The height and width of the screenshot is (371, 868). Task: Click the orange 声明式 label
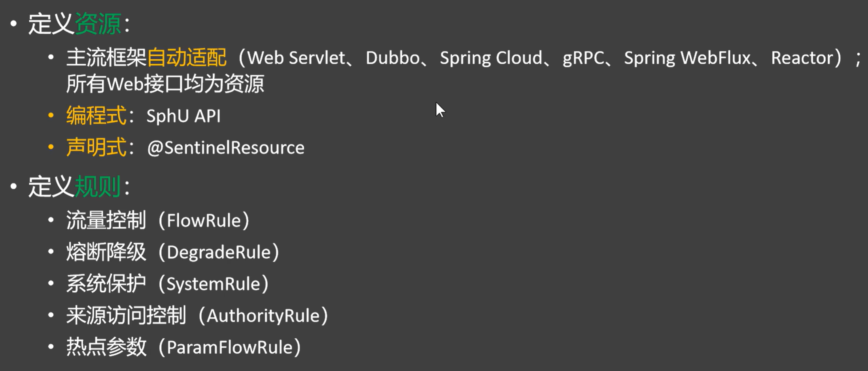[96, 147]
